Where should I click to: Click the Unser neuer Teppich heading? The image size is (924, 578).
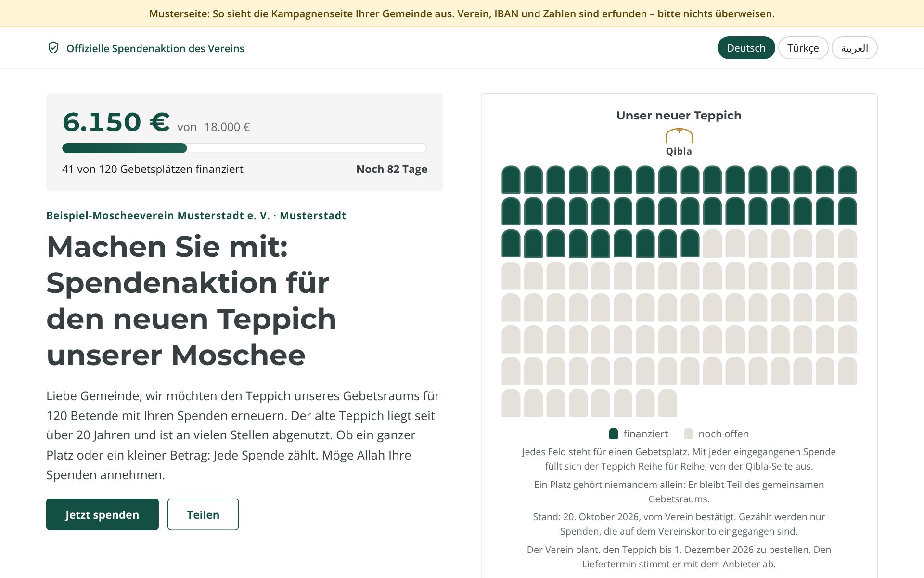[x=679, y=116]
